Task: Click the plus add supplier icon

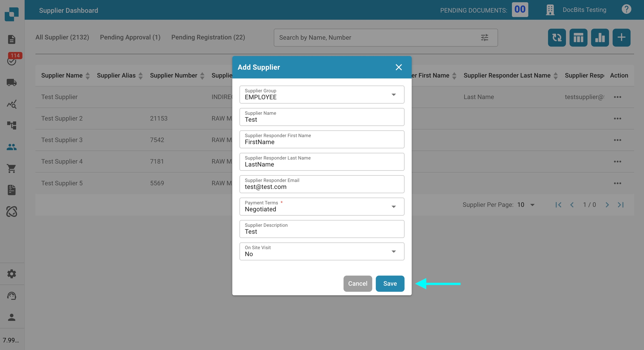Action: coord(621,37)
